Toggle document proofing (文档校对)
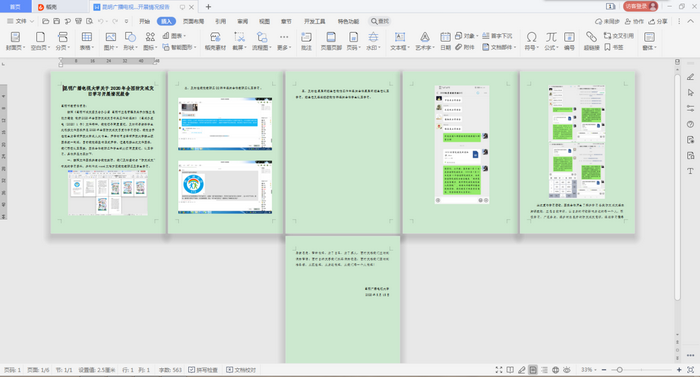The width and height of the screenshot is (700, 377). (241, 370)
